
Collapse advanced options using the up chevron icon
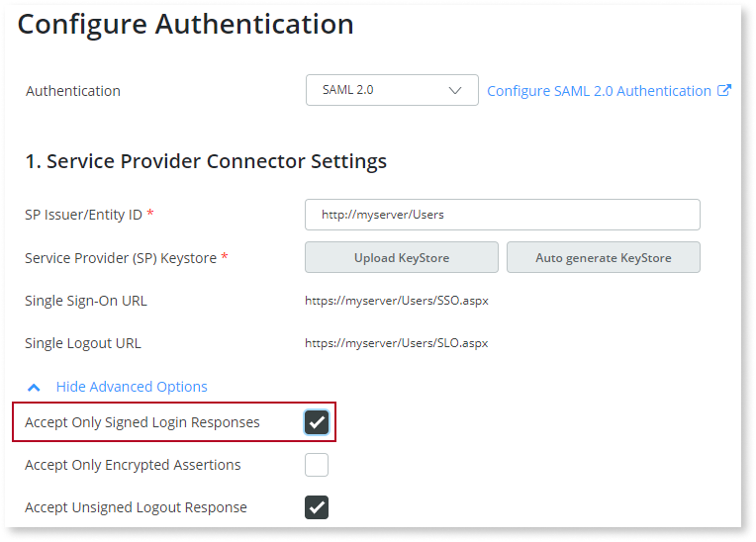tap(34, 387)
